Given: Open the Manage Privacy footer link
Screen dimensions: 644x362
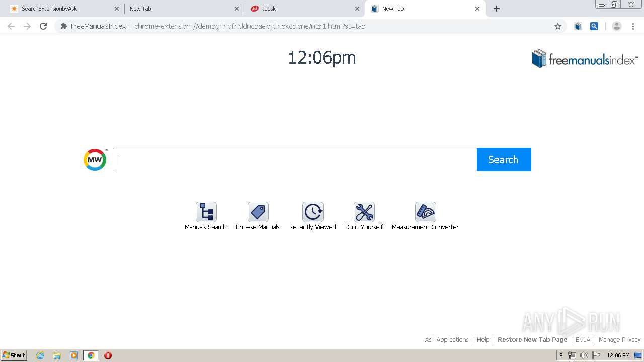Looking at the screenshot, I should 619,340.
